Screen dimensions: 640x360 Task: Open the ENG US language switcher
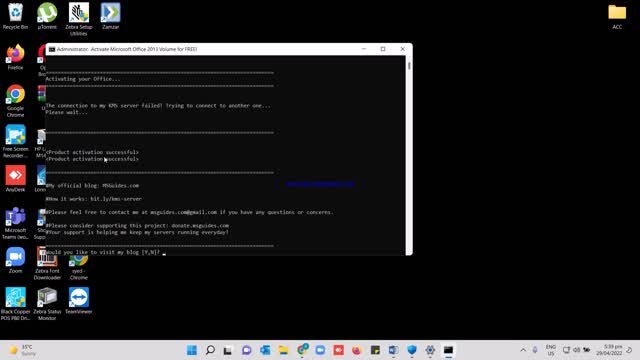point(551,350)
